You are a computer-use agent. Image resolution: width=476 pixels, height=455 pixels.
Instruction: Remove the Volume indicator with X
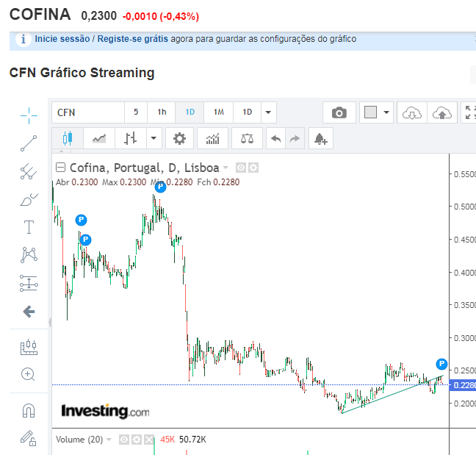point(148,440)
